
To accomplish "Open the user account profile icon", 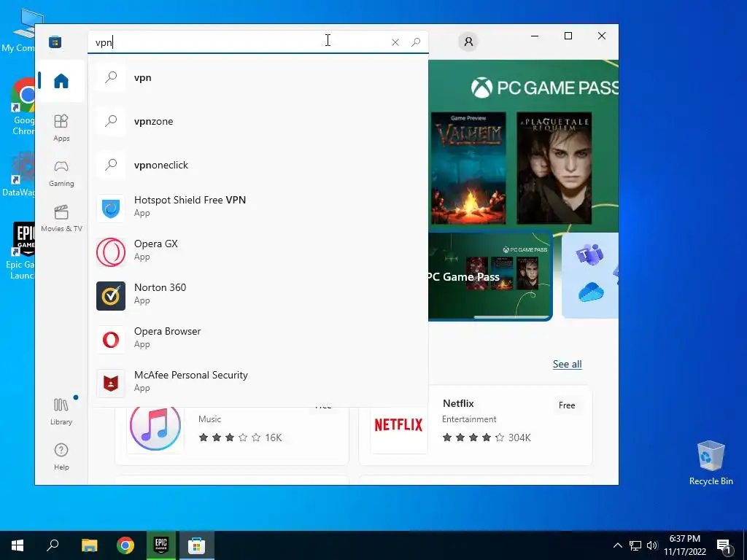I will pyautogui.click(x=468, y=42).
